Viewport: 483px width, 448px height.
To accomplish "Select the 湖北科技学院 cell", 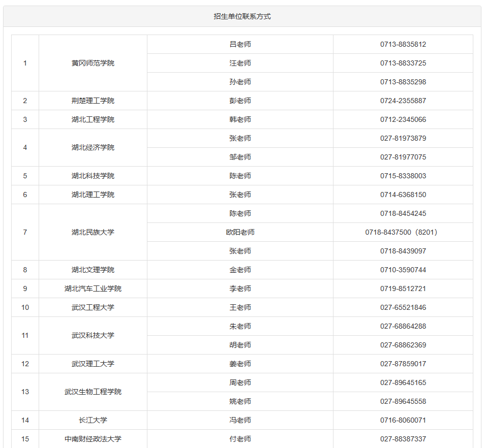I will (93, 176).
